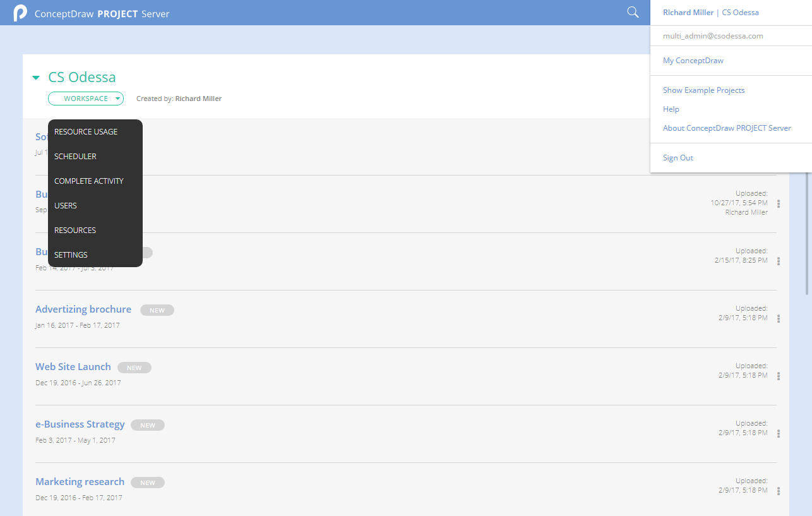Click the multi_admin@csodessa.com email text

[713, 36]
